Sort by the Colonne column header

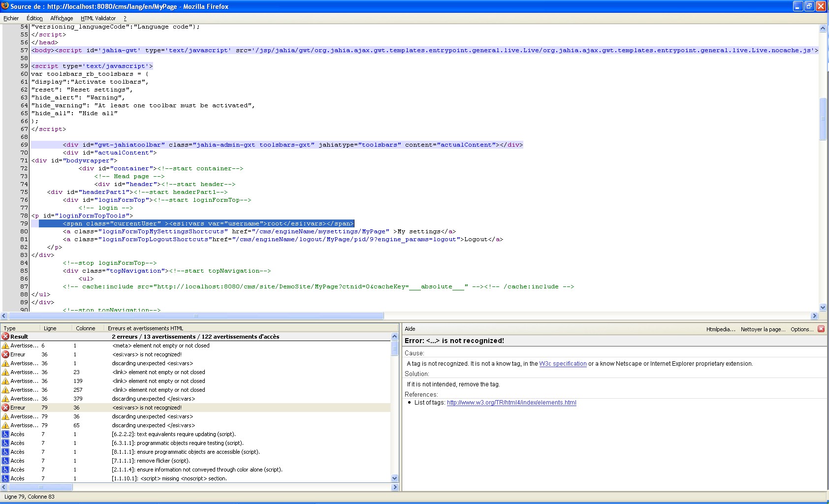pos(88,328)
